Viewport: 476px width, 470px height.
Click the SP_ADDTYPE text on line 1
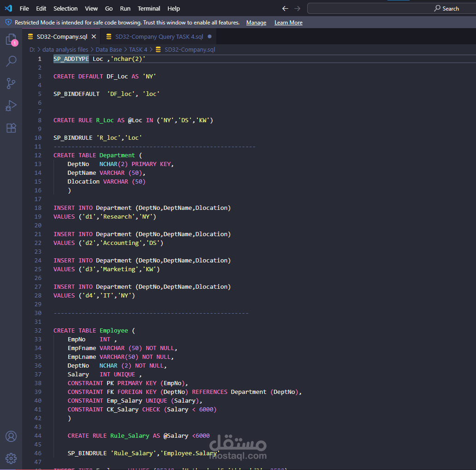coord(71,59)
